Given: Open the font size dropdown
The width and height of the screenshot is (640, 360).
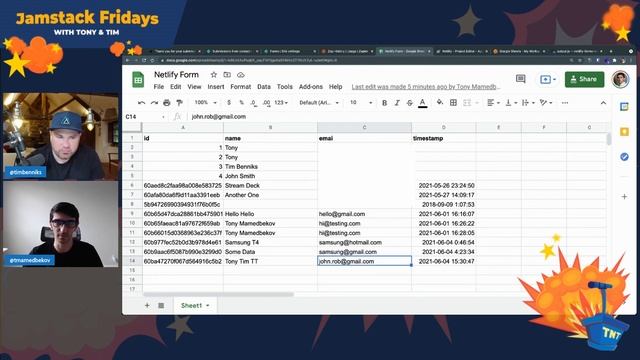Looking at the screenshot, I should [361, 103].
